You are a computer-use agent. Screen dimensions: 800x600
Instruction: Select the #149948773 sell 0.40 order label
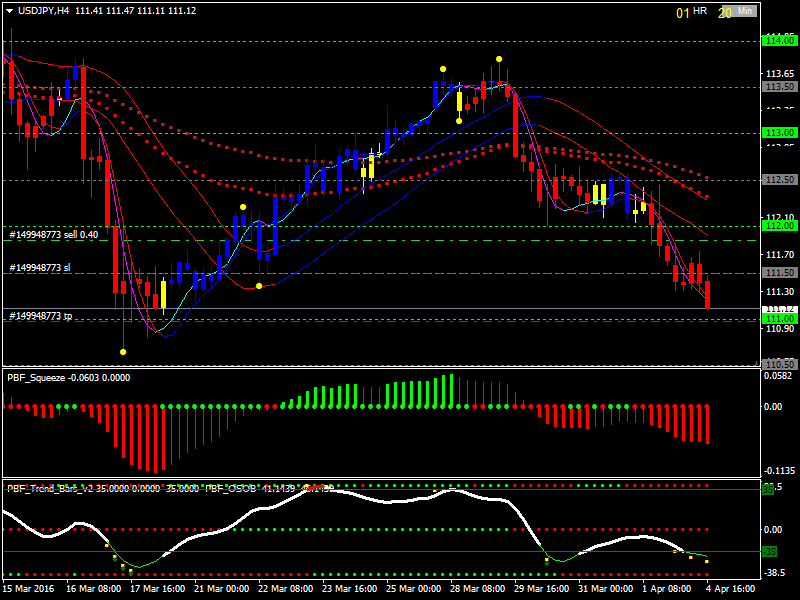54,235
